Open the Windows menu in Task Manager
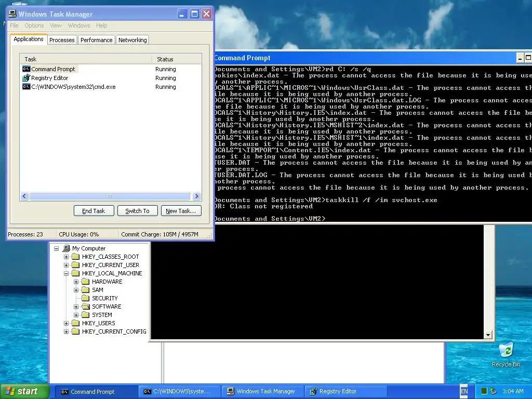The image size is (532, 399). pyautogui.click(x=79, y=25)
